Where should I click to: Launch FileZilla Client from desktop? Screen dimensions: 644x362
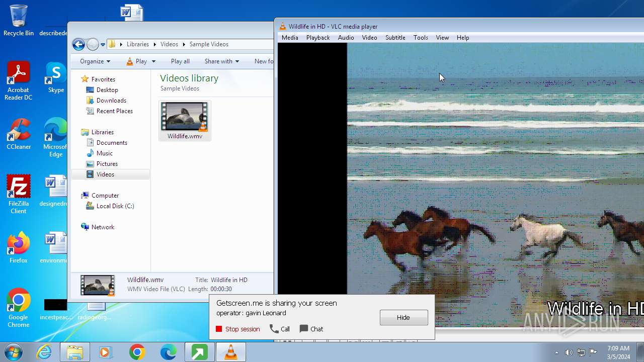tap(19, 194)
